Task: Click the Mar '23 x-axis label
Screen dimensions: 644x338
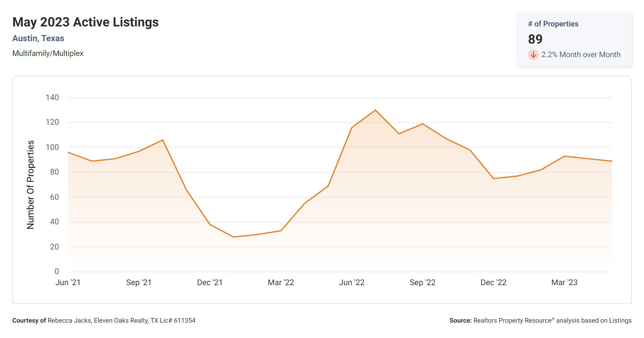Action: [564, 282]
